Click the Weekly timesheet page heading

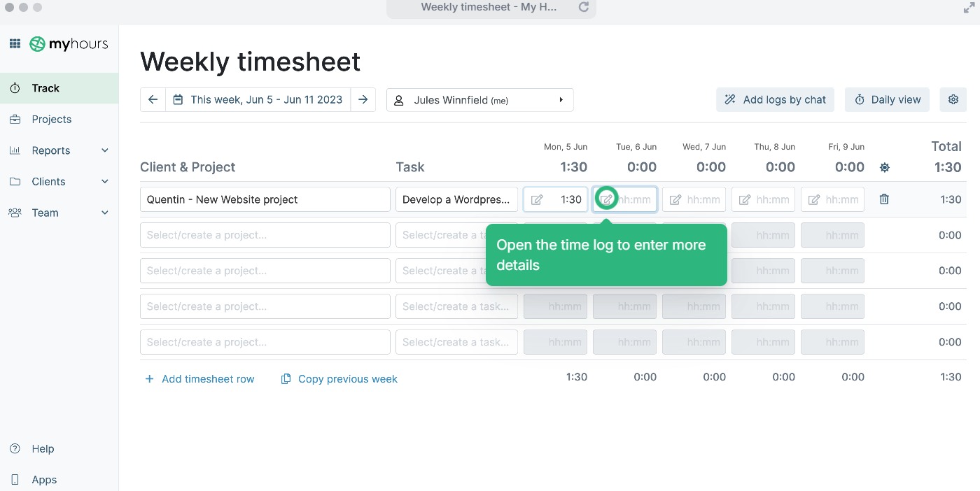point(251,62)
